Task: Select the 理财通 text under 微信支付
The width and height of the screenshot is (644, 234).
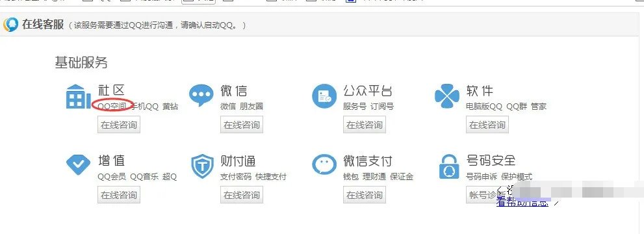Action: (374, 177)
